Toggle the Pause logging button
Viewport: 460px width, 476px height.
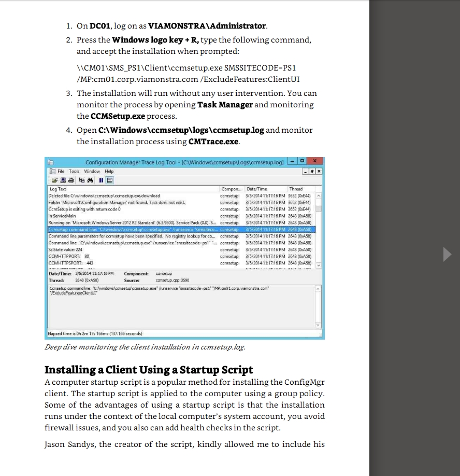[x=100, y=180]
